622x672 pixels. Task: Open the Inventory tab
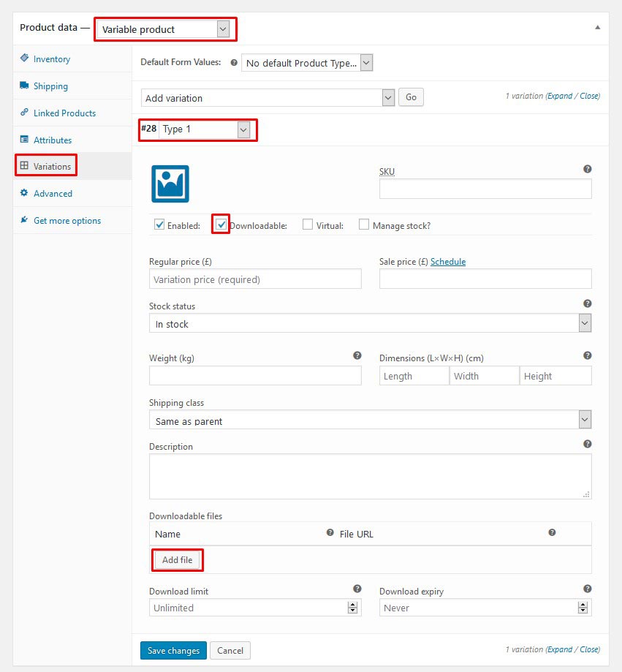tap(51, 58)
